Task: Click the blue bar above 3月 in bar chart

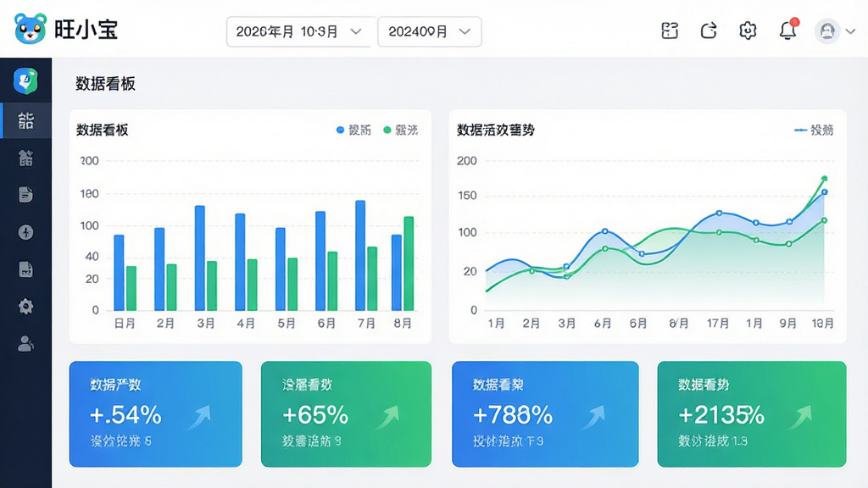Action: tap(200, 258)
